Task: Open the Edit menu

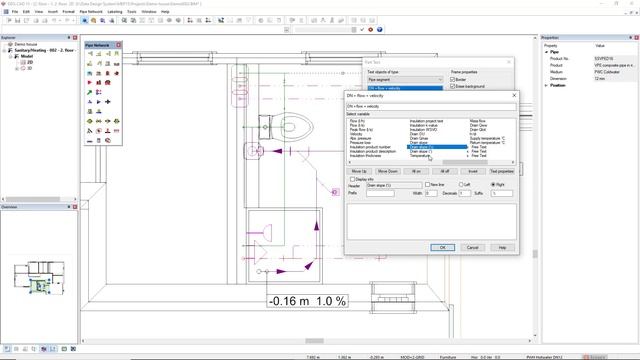Action: tap(27, 12)
